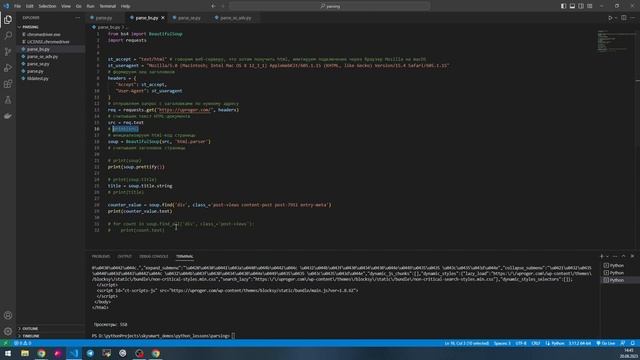Open the new terminal launch profile dropdown

(x=607, y=256)
